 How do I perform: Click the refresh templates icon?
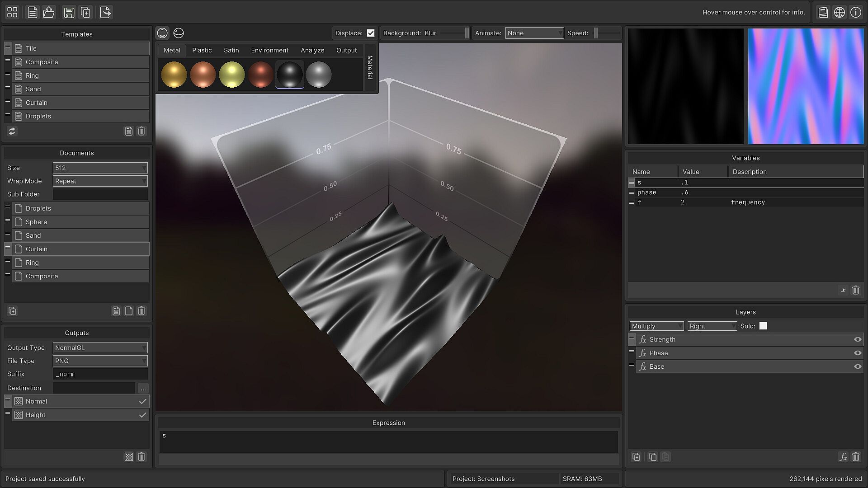click(x=12, y=131)
